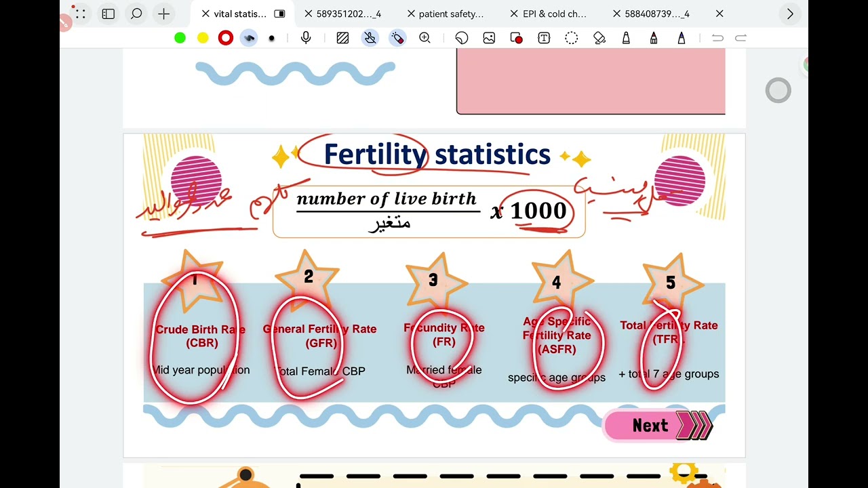Toggle the sidebar panel icon

[108, 14]
